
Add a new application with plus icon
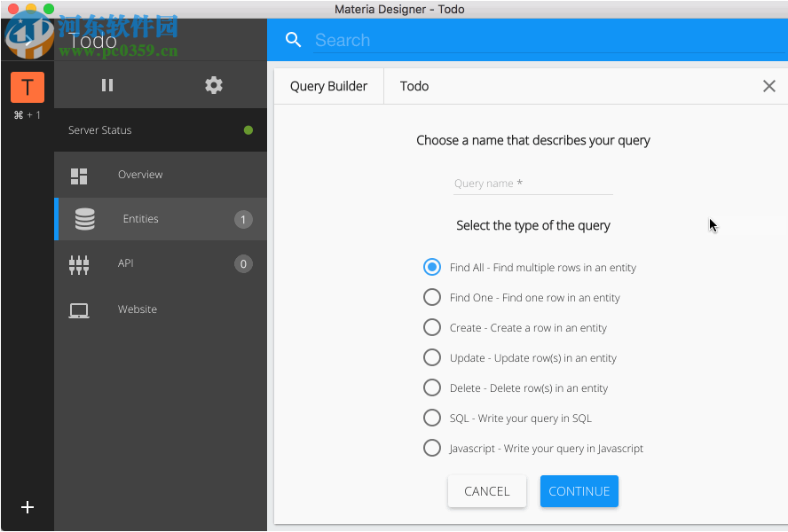click(x=28, y=507)
